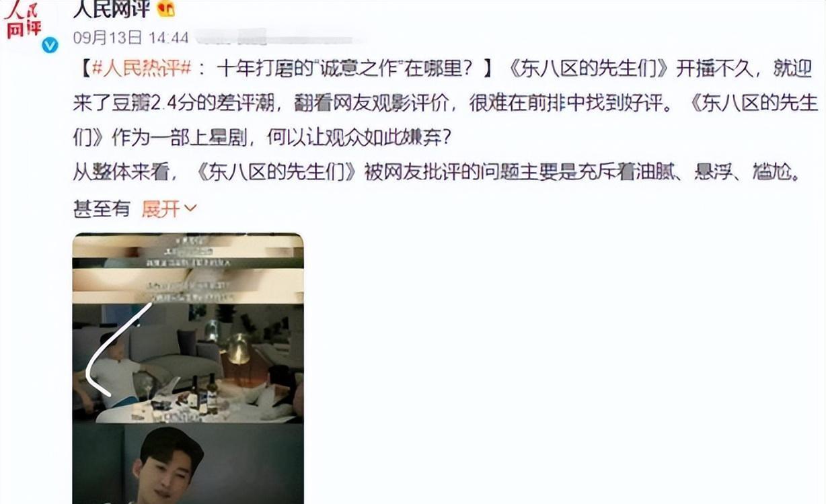Open the 人民网评 avatar logo

(x=24, y=22)
